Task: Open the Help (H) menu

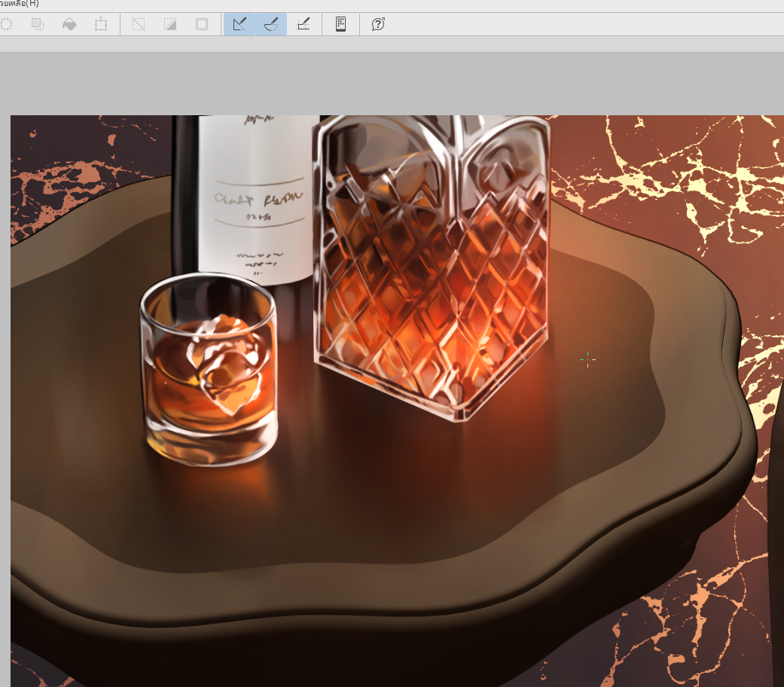Action: click(20, 4)
